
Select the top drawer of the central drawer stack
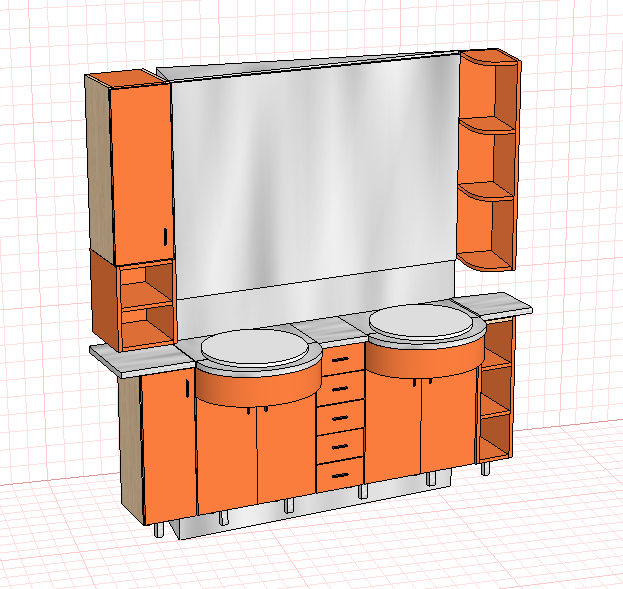click(x=342, y=359)
